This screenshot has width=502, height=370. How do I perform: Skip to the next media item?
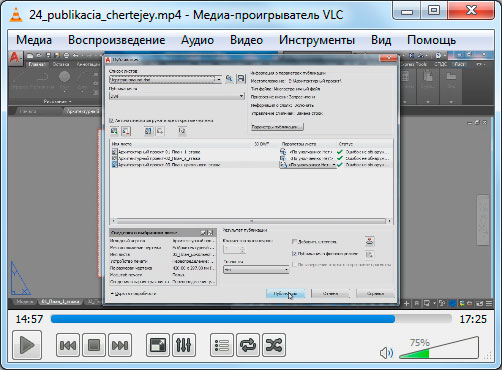(x=120, y=345)
